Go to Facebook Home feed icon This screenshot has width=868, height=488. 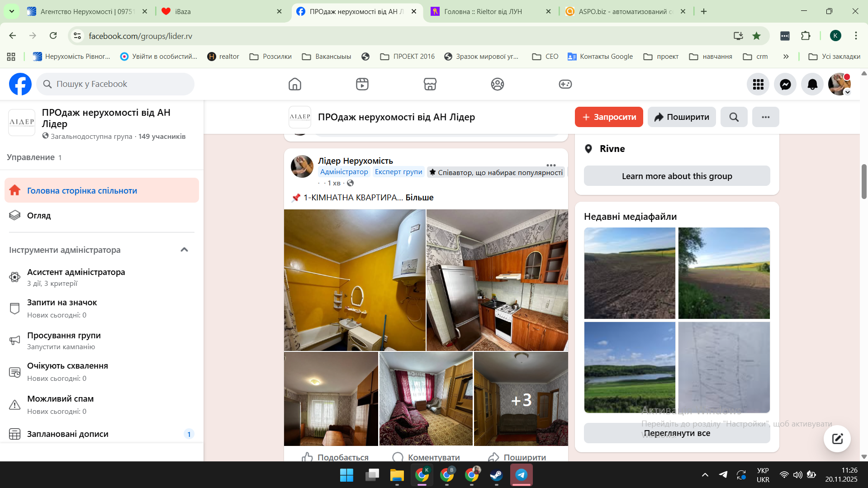point(294,84)
